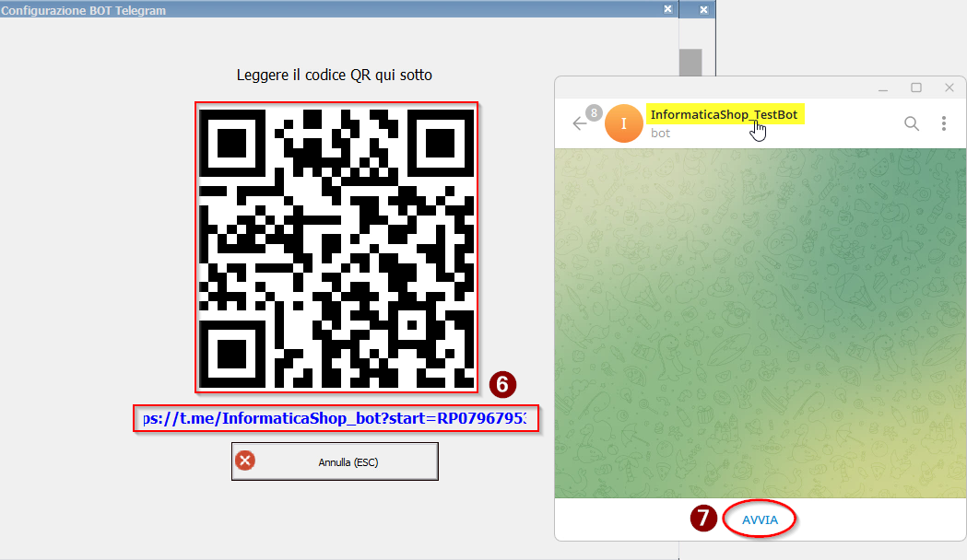Click the red X icon on Annulla button
Image resolution: width=967 pixels, height=560 pixels.
point(245,461)
